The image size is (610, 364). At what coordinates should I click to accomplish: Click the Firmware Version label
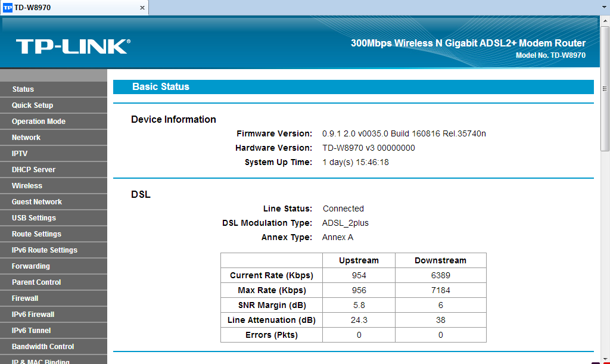(x=274, y=134)
